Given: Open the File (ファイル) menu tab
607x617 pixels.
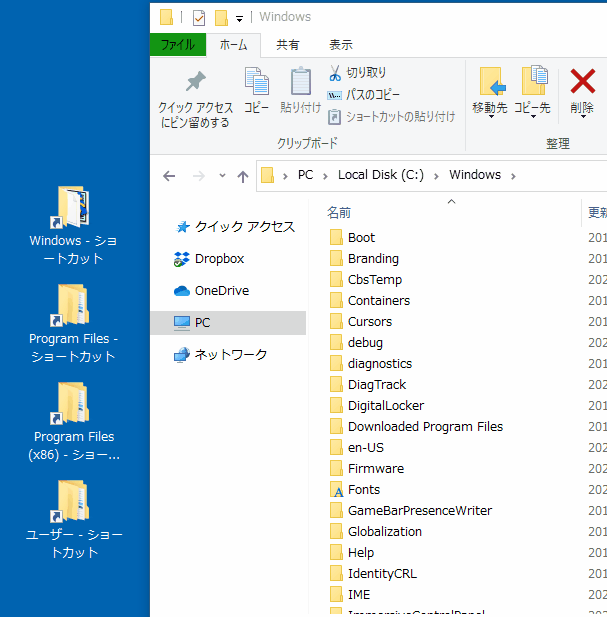Looking at the screenshot, I should pos(178,45).
